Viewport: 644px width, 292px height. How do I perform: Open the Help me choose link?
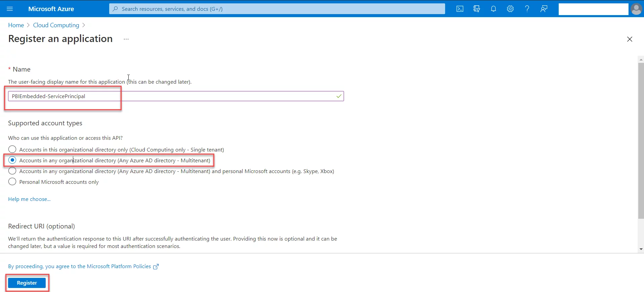(29, 199)
